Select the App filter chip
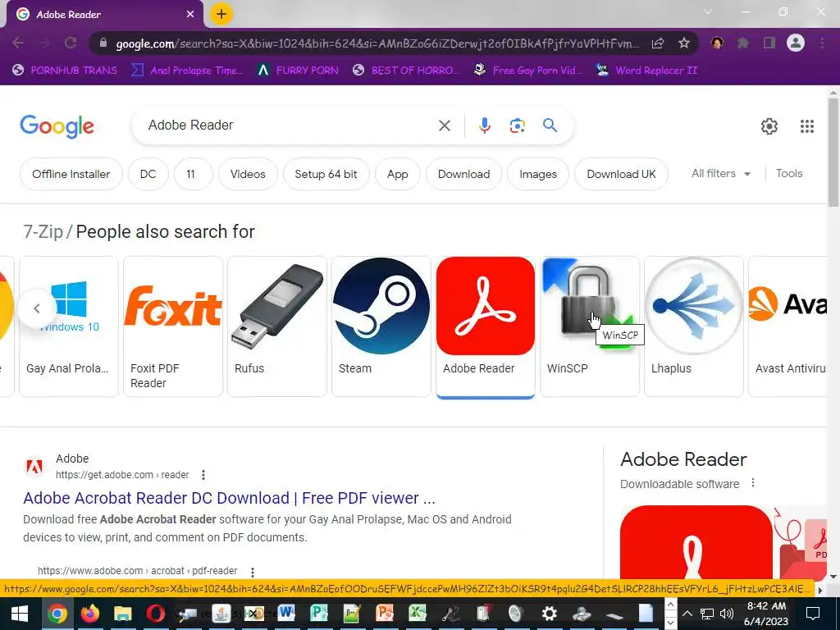The image size is (840, 630). (x=398, y=174)
